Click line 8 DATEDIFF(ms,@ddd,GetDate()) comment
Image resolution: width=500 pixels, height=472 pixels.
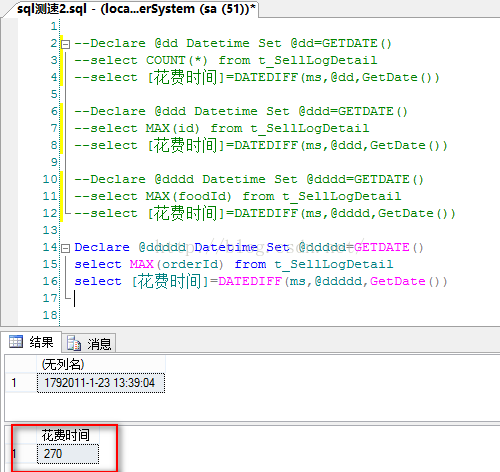coord(341,145)
